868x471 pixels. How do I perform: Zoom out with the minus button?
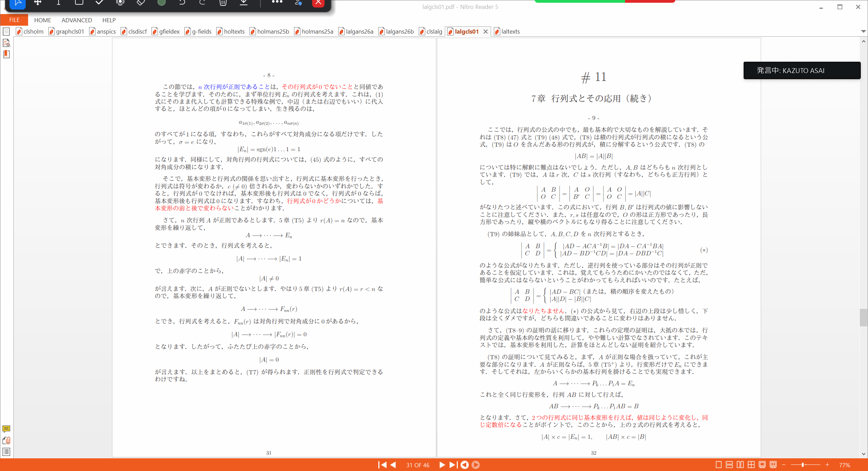[784, 465]
